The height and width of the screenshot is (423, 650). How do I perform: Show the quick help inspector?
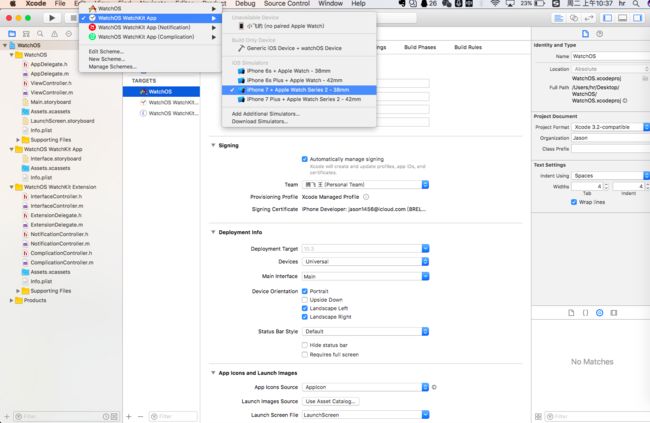[x=599, y=34]
